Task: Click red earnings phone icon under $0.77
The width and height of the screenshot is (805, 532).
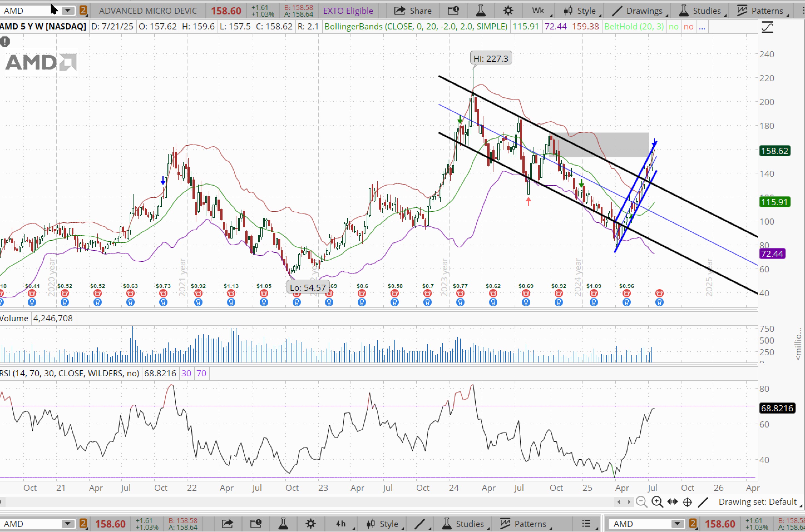Action: click(460, 293)
